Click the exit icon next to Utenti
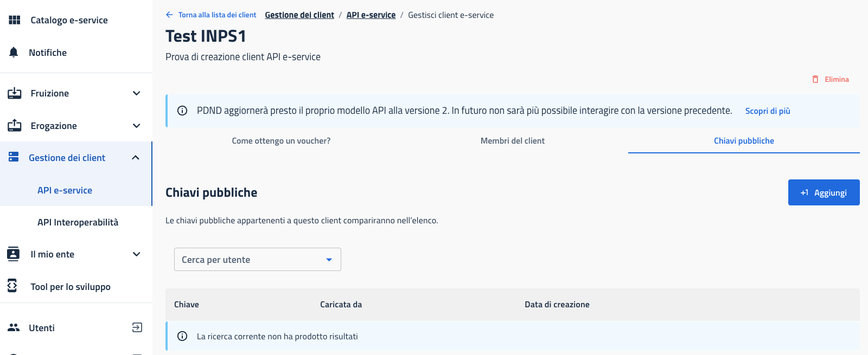Screen dimensions: 868x355 coord(137,327)
